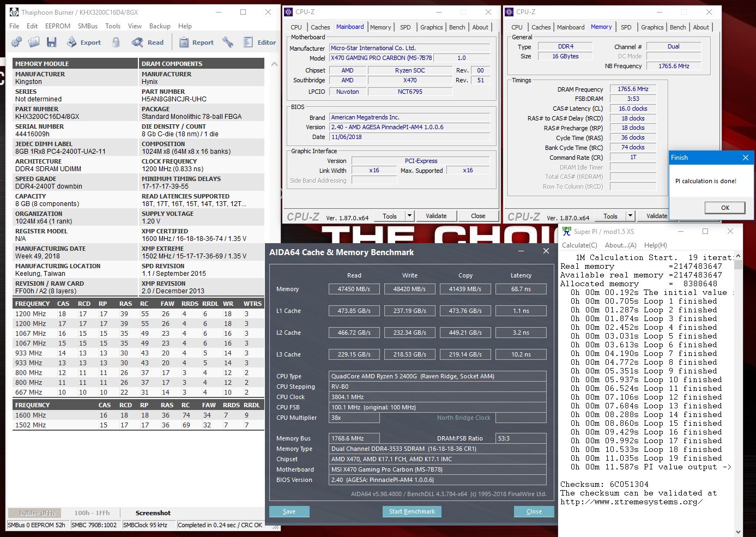Image resolution: width=756 pixels, height=537 pixels.
Task: Click DRAM part number H5AN8G8NCJR-UHC
Action: [x=174, y=99]
